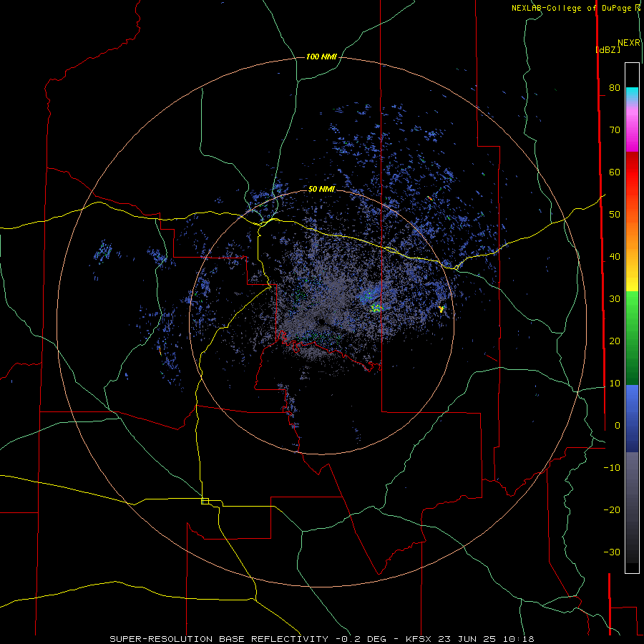
Task: Click the Super-Resolution Base Reflectivity caption
Action: (321, 639)
